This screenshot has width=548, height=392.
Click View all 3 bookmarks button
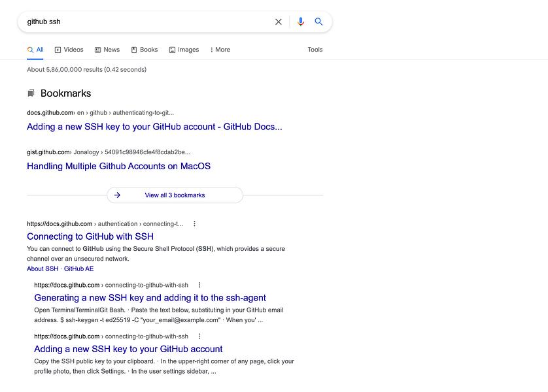coord(175,195)
